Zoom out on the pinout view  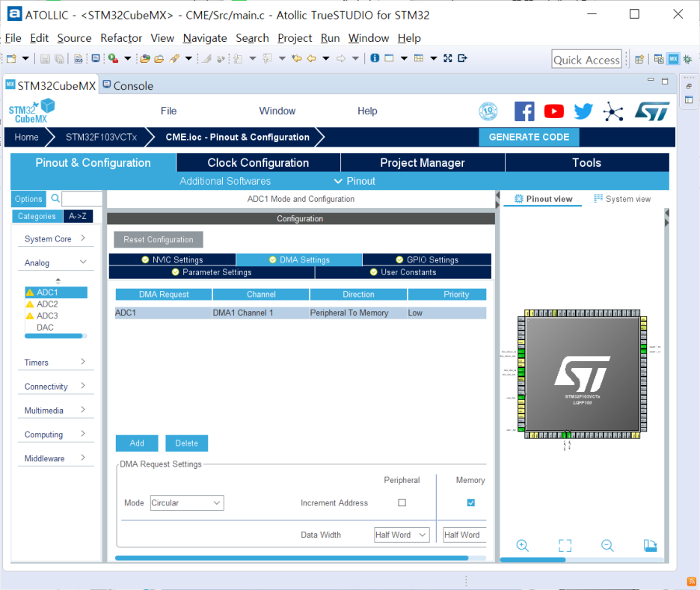pos(607,545)
